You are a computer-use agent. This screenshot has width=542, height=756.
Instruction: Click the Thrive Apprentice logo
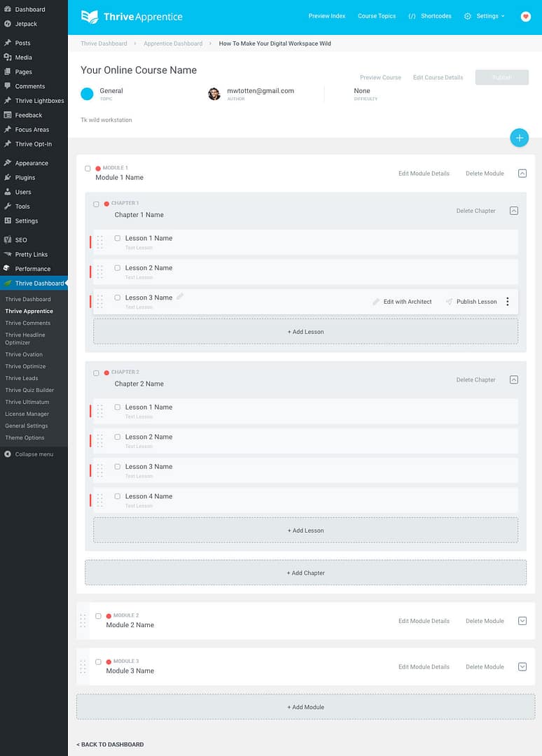132,17
